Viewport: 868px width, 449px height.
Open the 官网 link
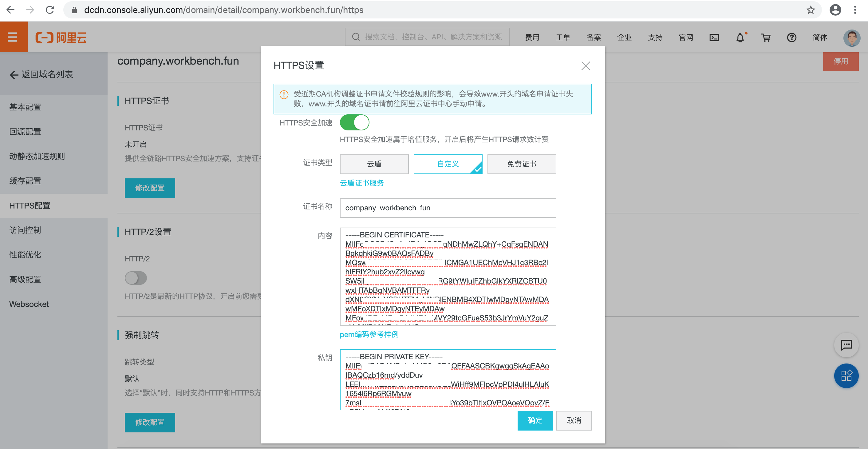pos(686,38)
